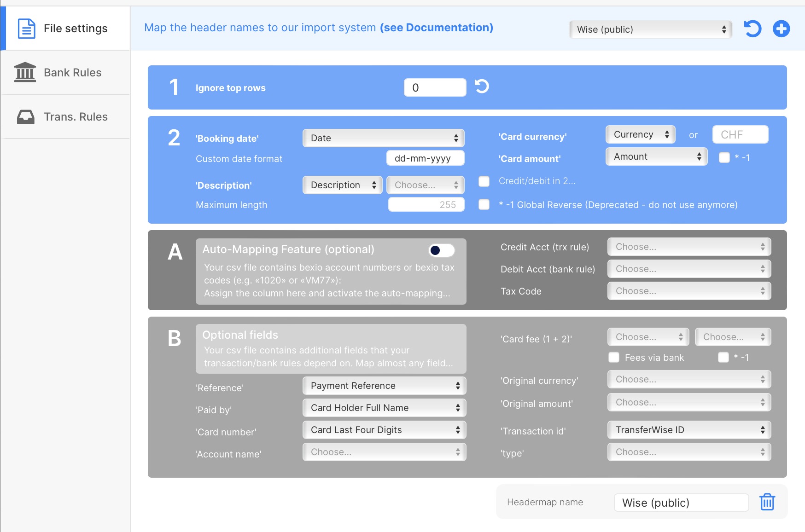Screen dimensions: 805x532
Task: Toggle the Auto-Mapping Feature switch
Action: click(441, 250)
